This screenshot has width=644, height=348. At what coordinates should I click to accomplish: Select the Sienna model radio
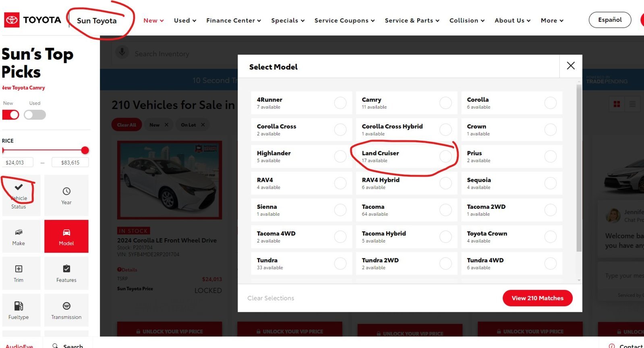tap(340, 210)
